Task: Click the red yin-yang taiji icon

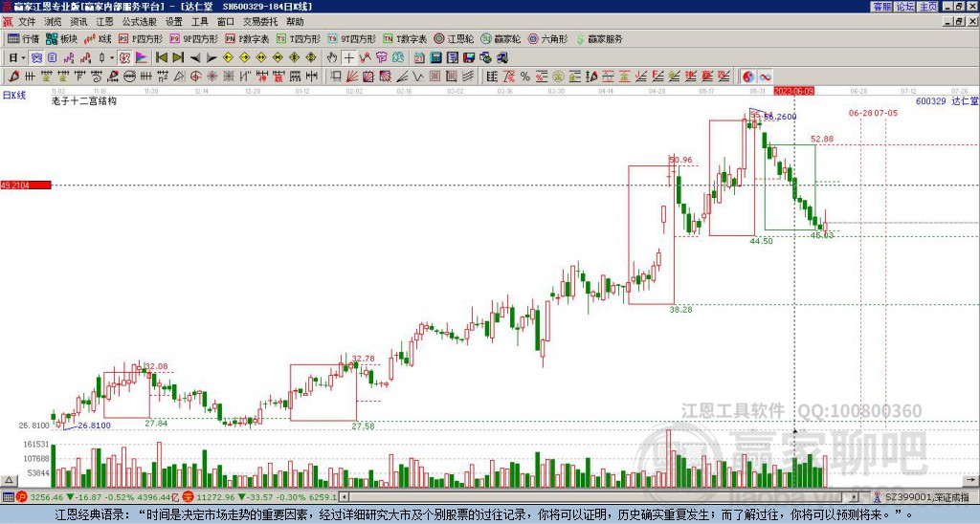Action: coord(747,76)
